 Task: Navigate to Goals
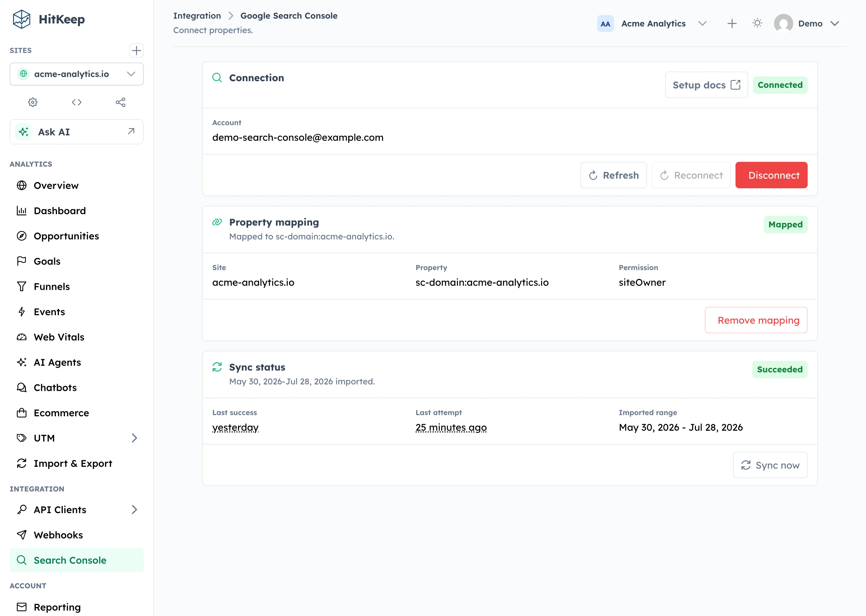[x=77, y=261]
